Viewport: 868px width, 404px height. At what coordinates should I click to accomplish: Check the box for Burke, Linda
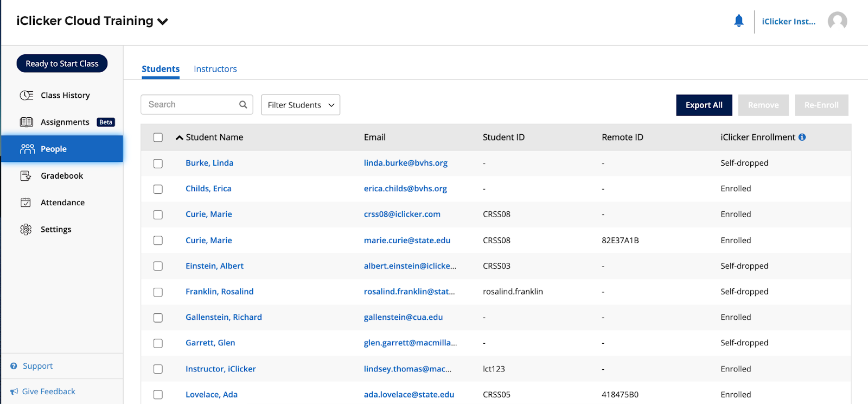pyautogui.click(x=158, y=163)
